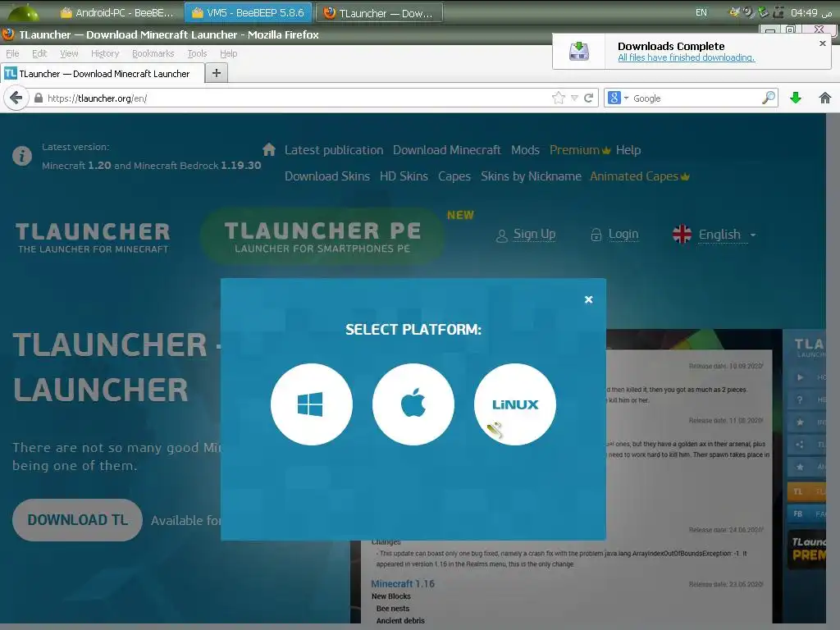Open the Bookmarks menu

tap(153, 53)
